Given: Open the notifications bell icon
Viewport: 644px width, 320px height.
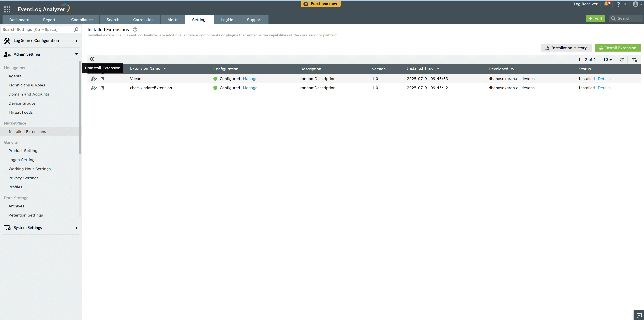Looking at the screenshot, I should [x=606, y=4].
